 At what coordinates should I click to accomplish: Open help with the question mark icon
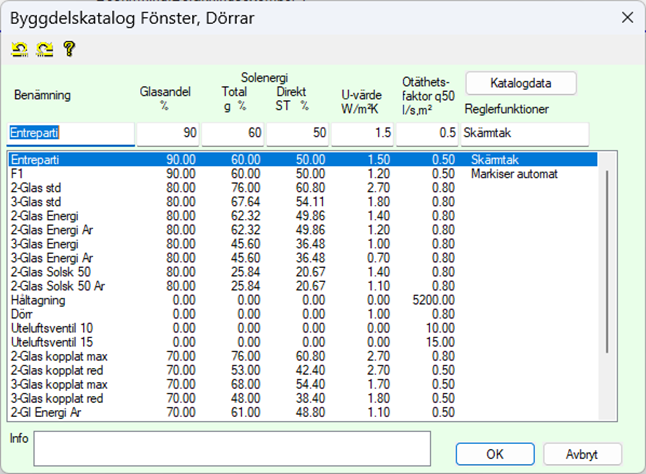[69, 48]
